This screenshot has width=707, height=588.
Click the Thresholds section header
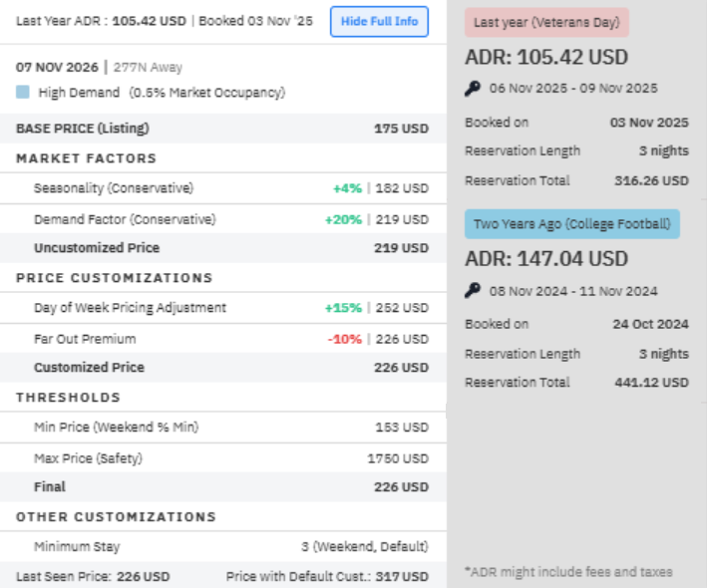coord(68,398)
